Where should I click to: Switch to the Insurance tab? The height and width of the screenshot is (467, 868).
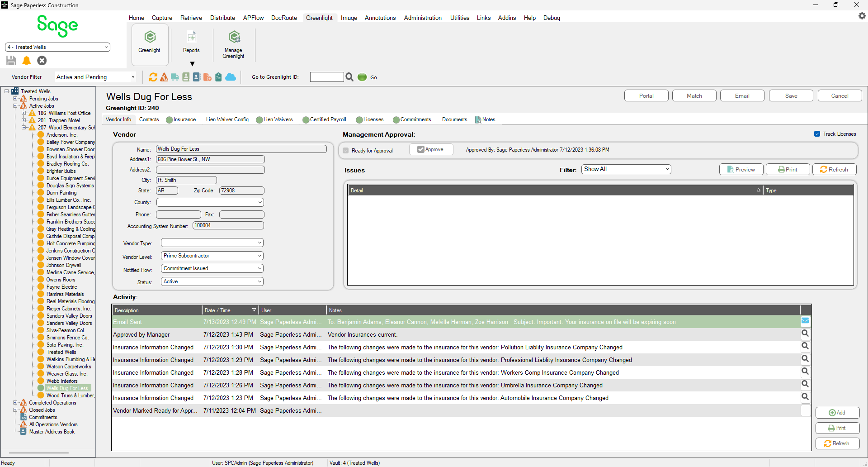click(181, 119)
